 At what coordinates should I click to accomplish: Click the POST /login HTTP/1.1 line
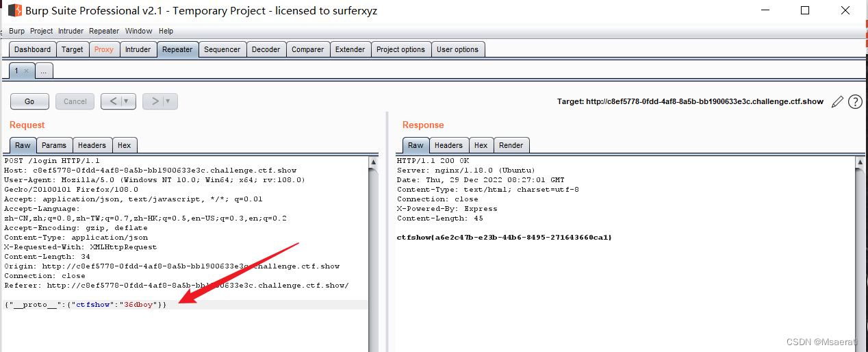(52, 161)
